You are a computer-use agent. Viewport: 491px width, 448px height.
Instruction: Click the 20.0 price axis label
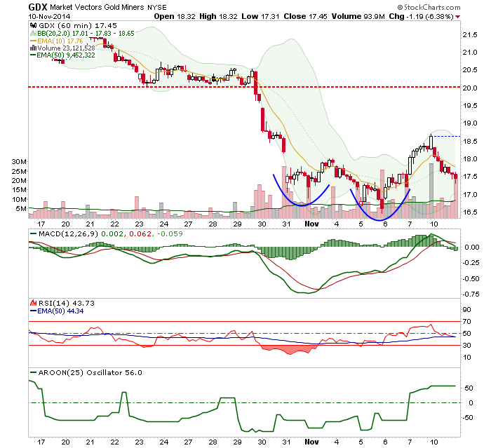pyautogui.click(x=471, y=88)
